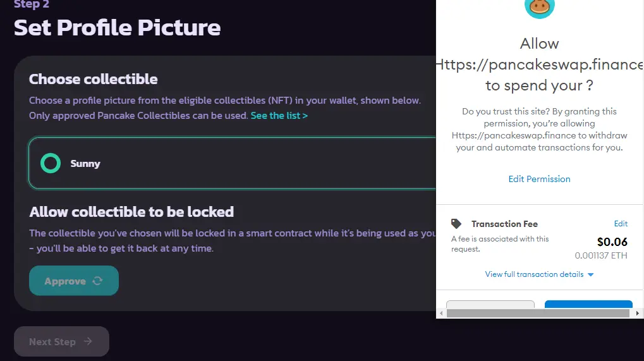Click the scrollbar left arrow
Image resolution: width=644 pixels, height=361 pixels.
click(x=441, y=314)
